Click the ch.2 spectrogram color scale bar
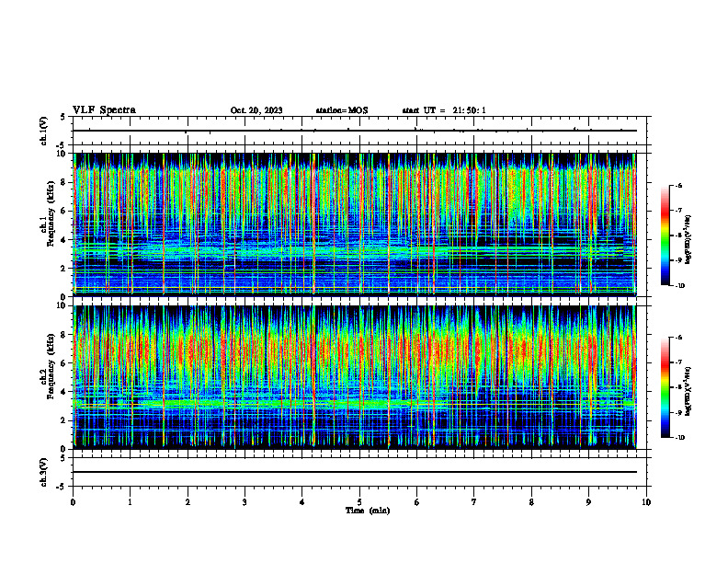Image resolution: width=728 pixels, height=563 pixels. 665,387
